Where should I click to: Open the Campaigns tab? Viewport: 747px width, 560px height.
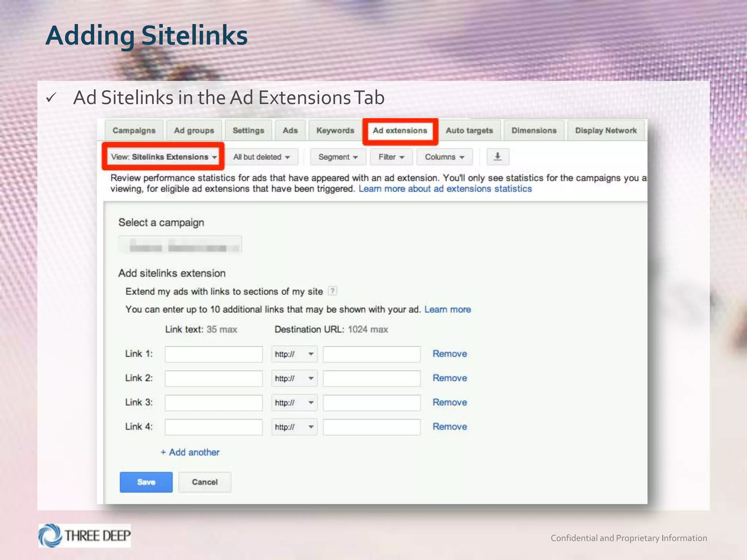[x=134, y=131]
